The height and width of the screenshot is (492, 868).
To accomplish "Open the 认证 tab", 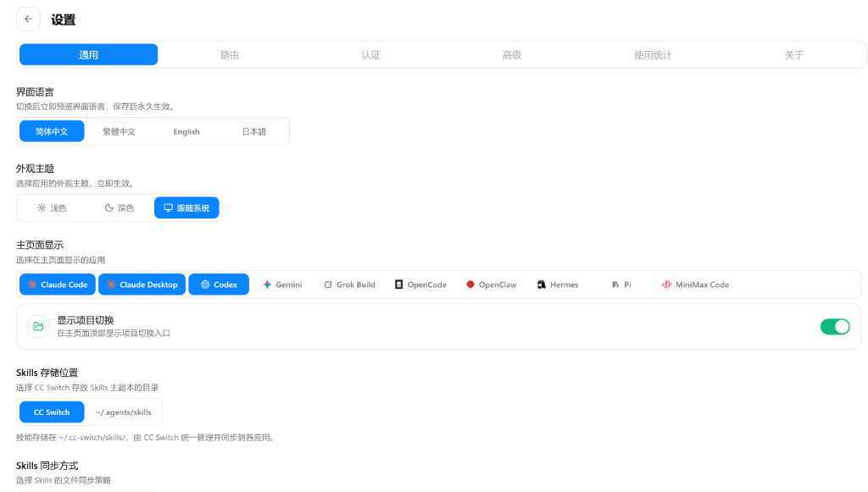I will click(x=370, y=55).
